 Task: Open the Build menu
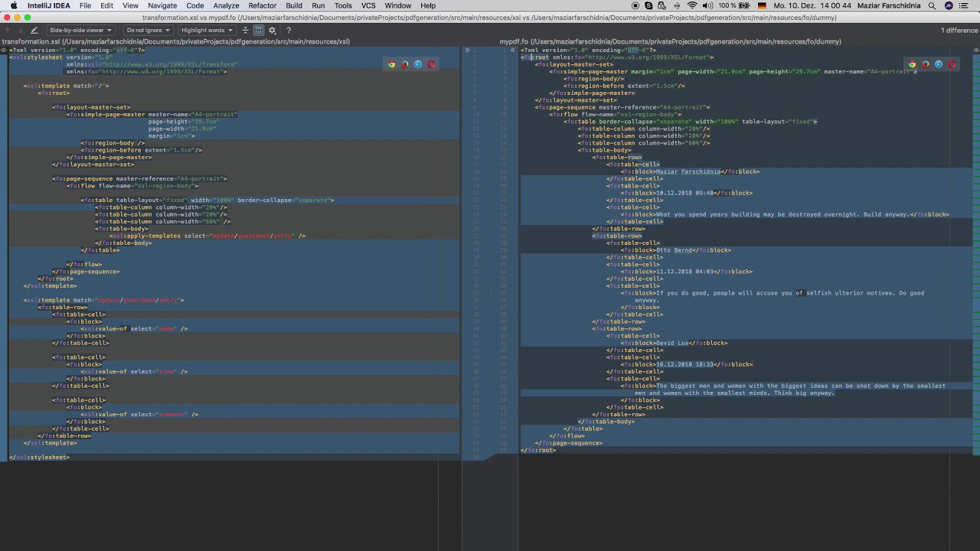(x=294, y=5)
